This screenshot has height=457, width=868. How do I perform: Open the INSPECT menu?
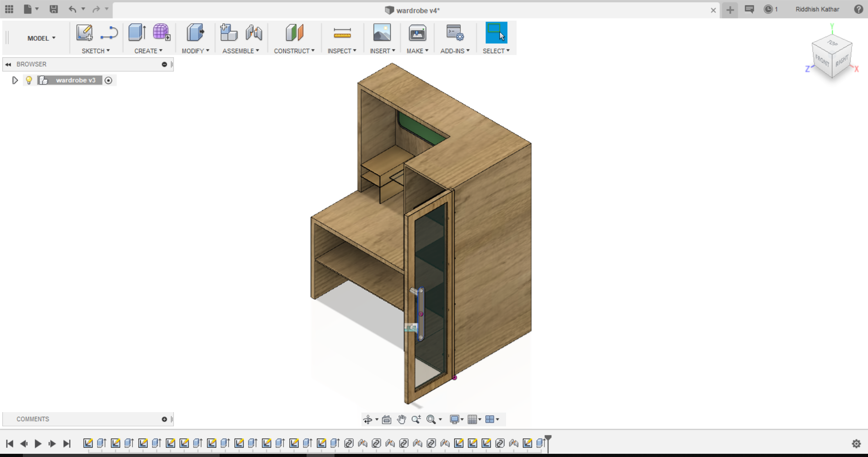point(342,51)
